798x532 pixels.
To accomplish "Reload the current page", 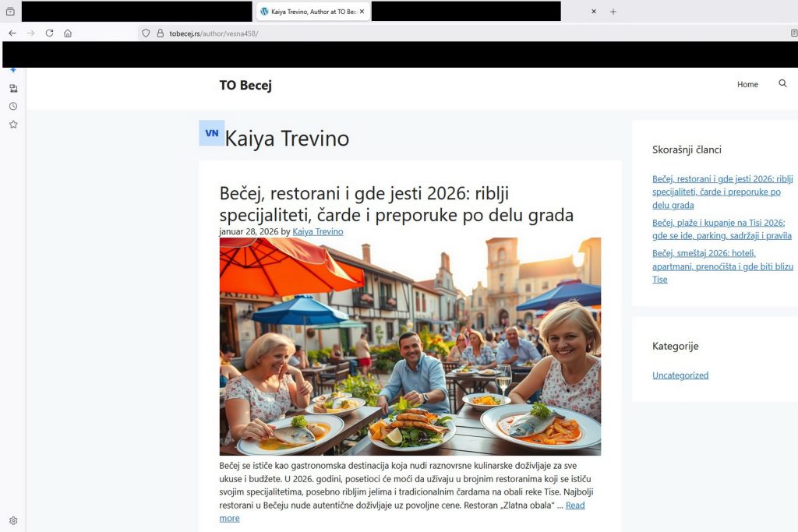I will click(x=49, y=33).
